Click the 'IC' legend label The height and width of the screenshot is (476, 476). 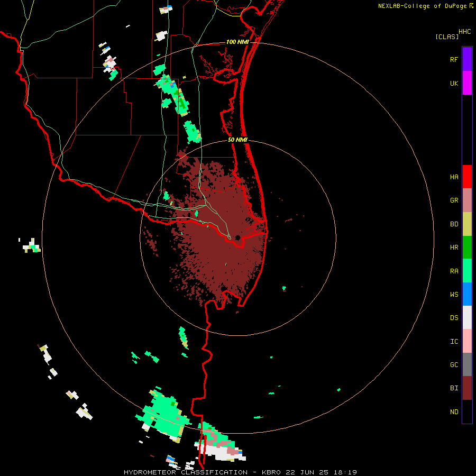coord(454,342)
